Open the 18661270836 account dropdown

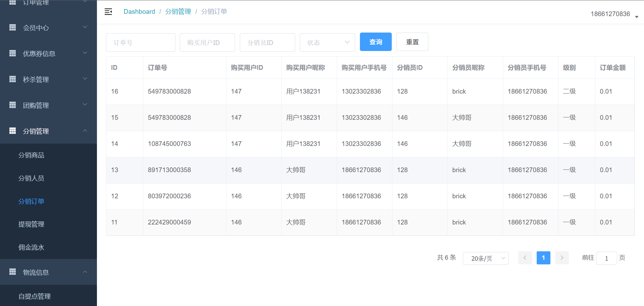(614, 14)
